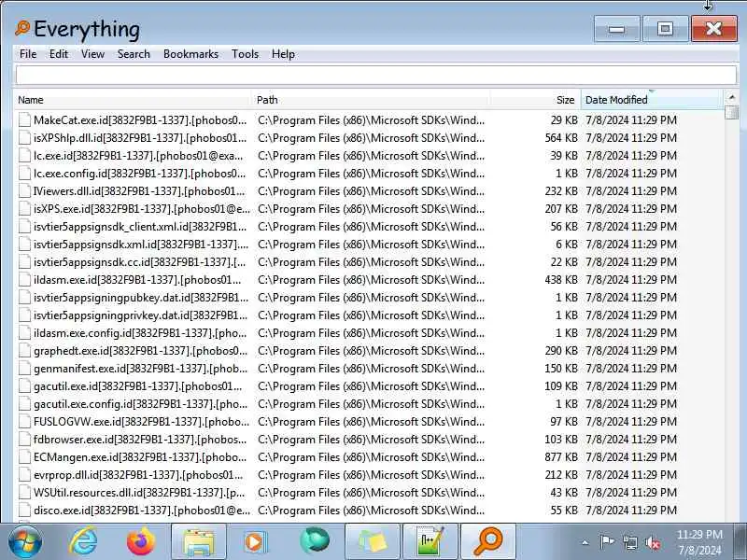Select the ECMangen.exe file icon
This screenshot has width=747, height=560.
[x=24, y=457]
